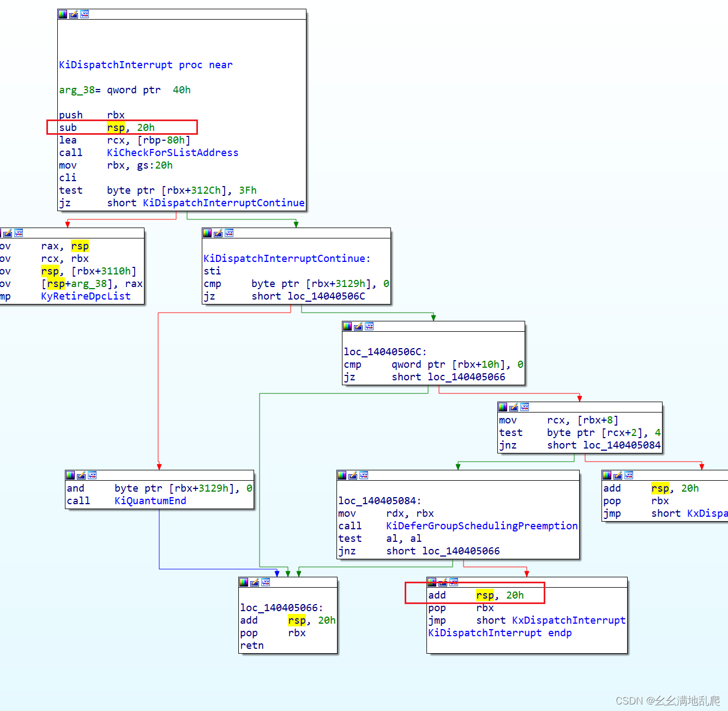
Task: Click 'KiDispatchInterruptContinue:' label line
Action: [x=287, y=259]
